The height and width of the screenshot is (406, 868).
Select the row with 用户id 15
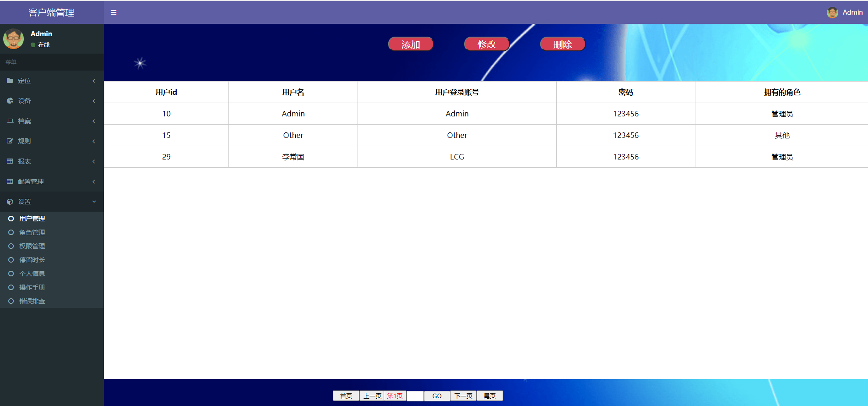click(x=486, y=135)
